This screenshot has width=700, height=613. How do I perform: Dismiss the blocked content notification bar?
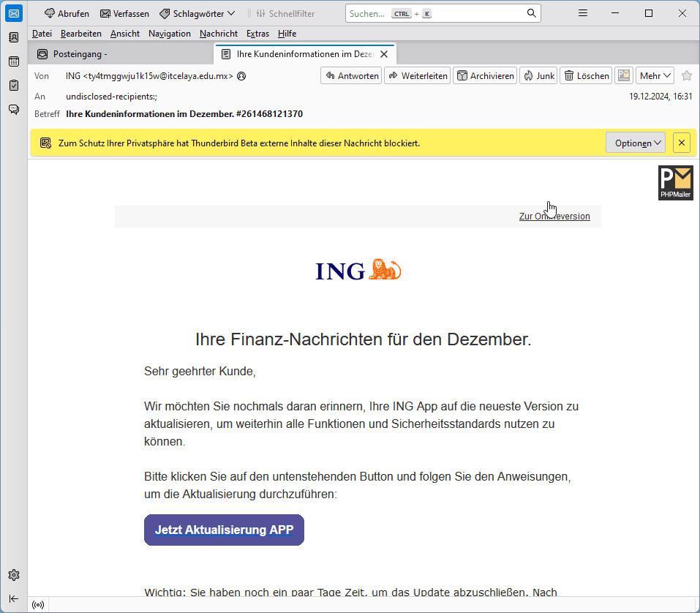[x=682, y=143]
